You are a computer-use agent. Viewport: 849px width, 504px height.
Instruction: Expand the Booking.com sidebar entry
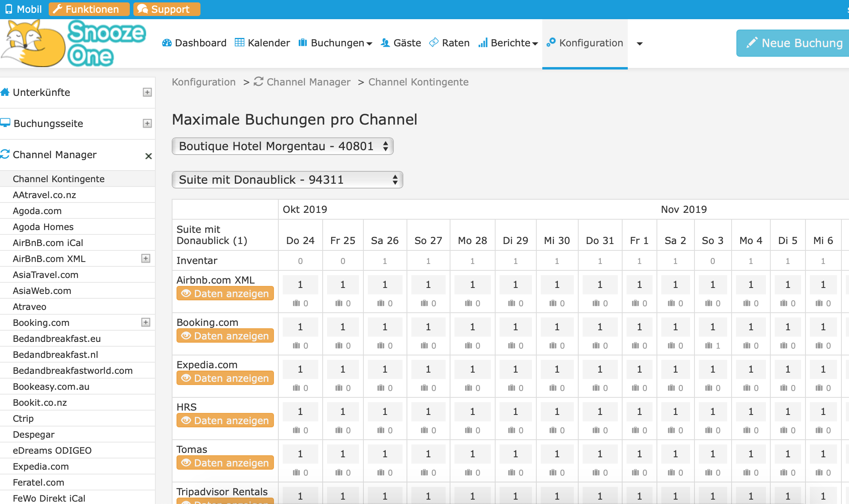tap(146, 322)
